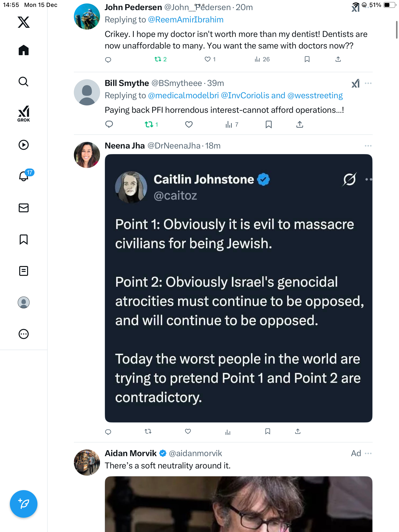Open the Grok sidebar icon
399x532 pixels.
[x=24, y=114]
